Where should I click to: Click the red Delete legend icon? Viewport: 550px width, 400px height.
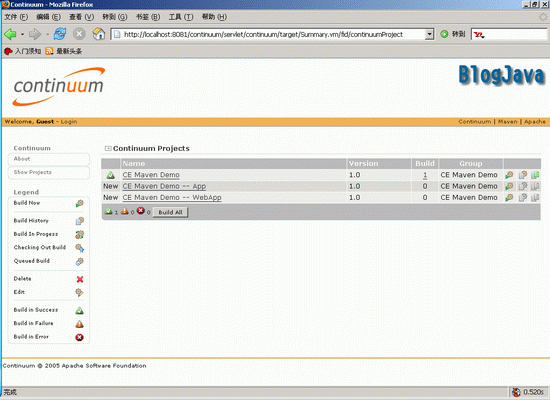tap(80, 279)
